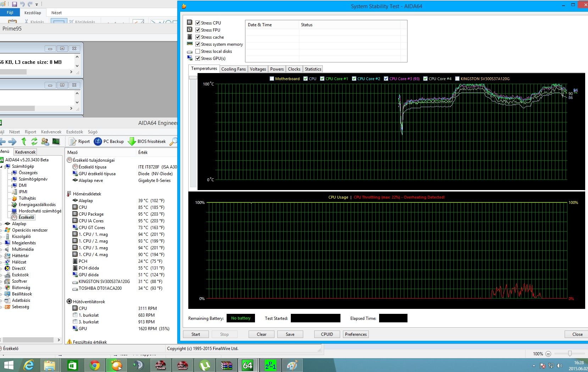Click the magnifier search icon in AIDA64 toolbar
588x372 pixels.
tap(173, 141)
